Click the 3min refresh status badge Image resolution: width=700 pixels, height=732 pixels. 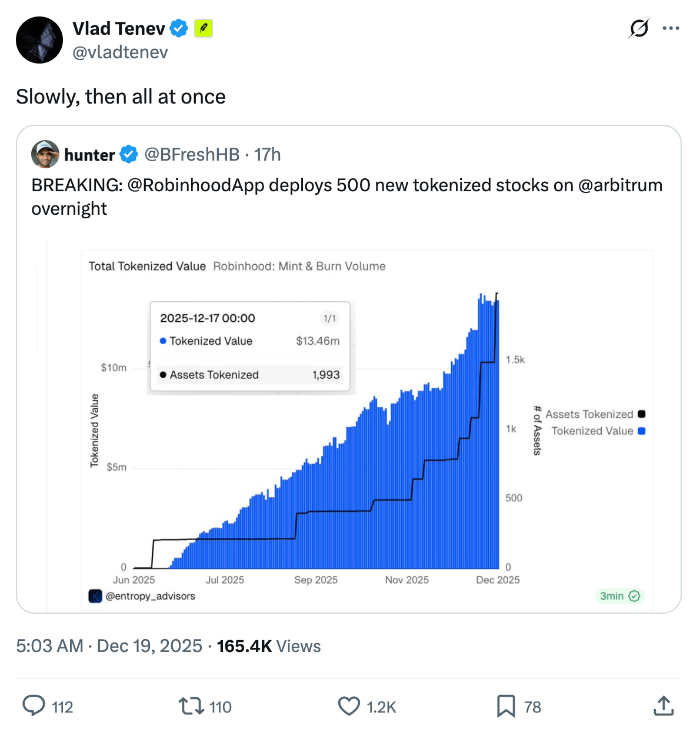[x=619, y=596]
